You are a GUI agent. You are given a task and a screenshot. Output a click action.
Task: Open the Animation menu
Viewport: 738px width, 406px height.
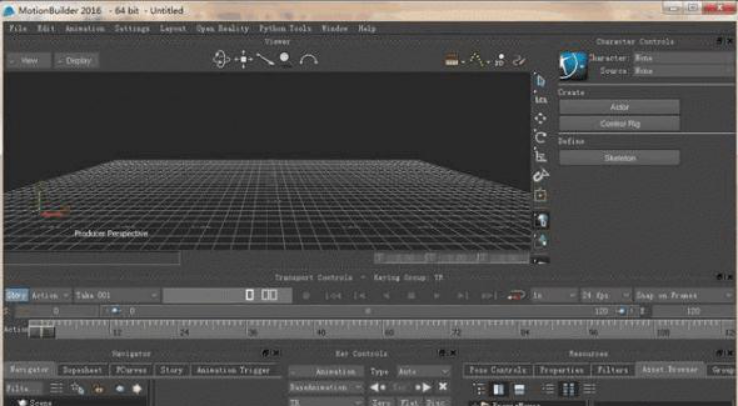point(85,28)
